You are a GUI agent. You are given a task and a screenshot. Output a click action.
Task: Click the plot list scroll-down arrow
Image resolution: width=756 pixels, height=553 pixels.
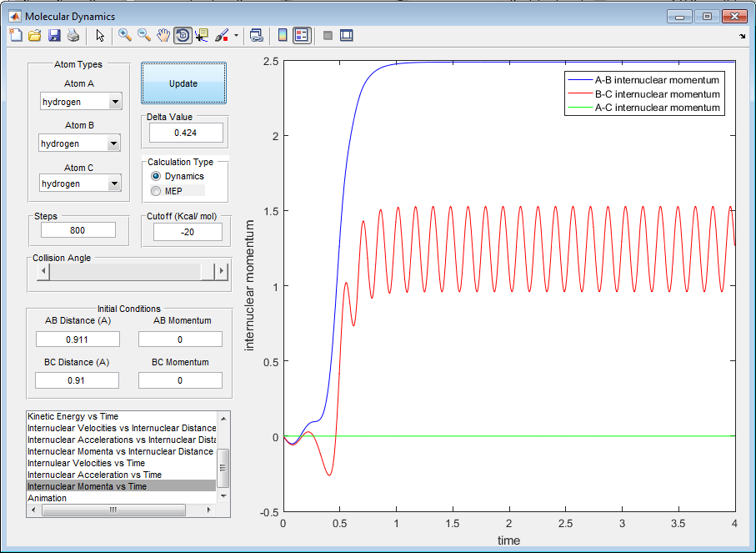point(223,495)
